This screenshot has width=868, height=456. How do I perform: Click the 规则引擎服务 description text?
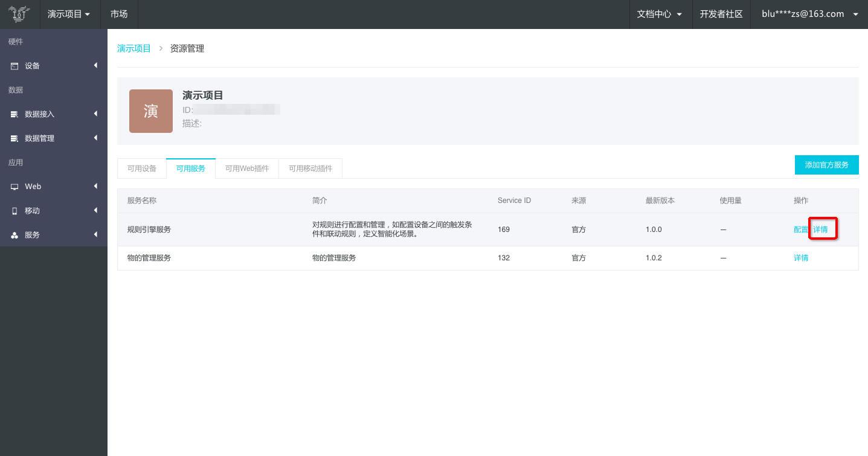pos(393,230)
